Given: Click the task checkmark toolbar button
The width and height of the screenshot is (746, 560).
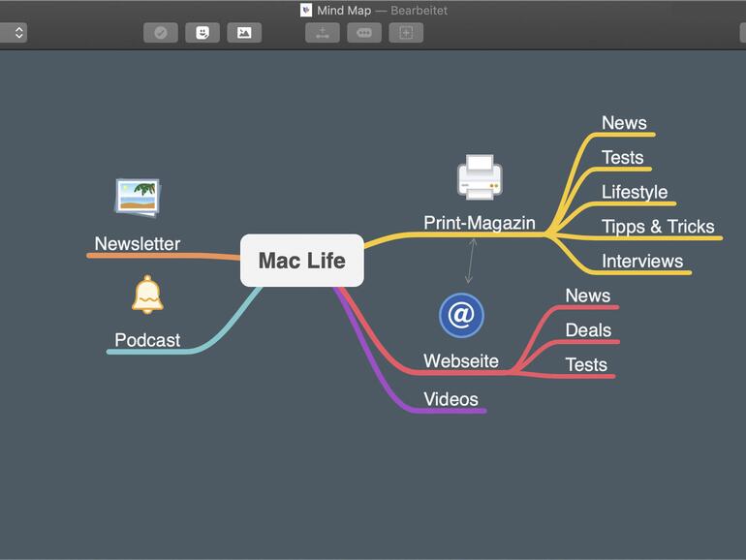Looking at the screenshot, I should (x=161, y=33).
